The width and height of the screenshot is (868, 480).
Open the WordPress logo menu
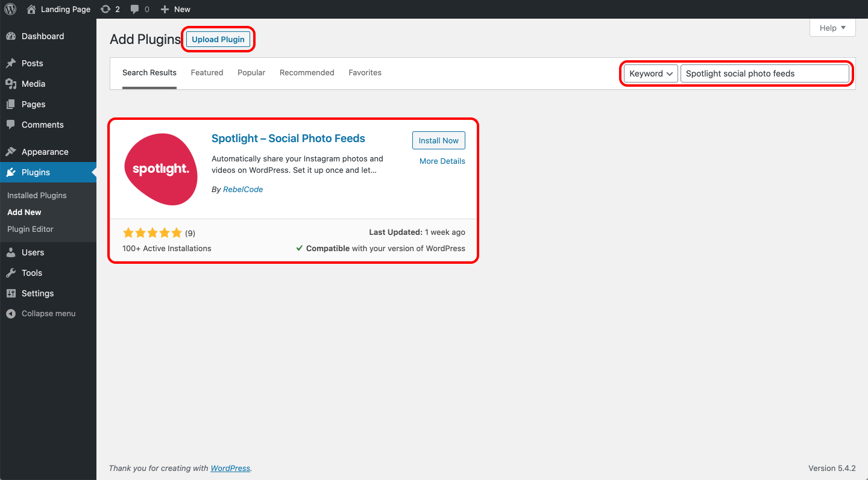coord(10,9)
